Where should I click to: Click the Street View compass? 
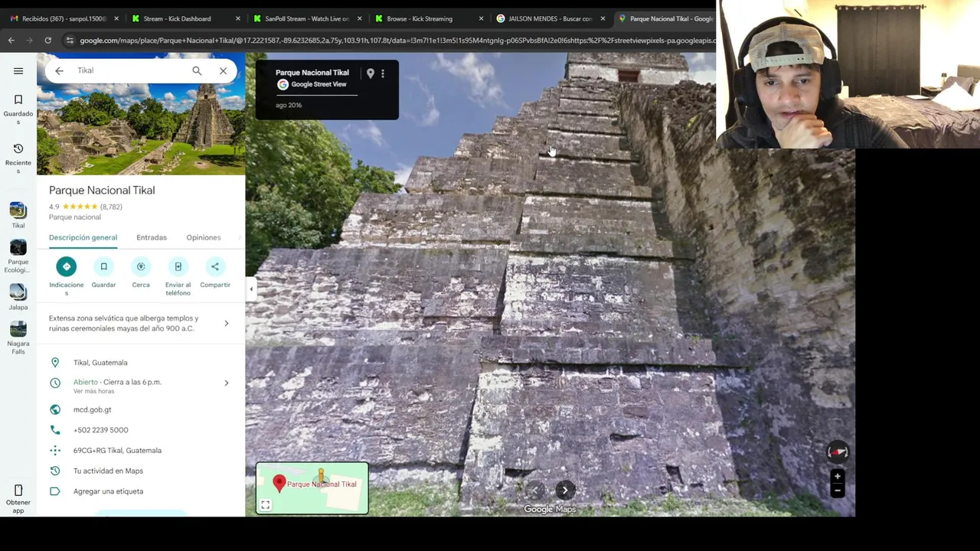click(838, 451)
